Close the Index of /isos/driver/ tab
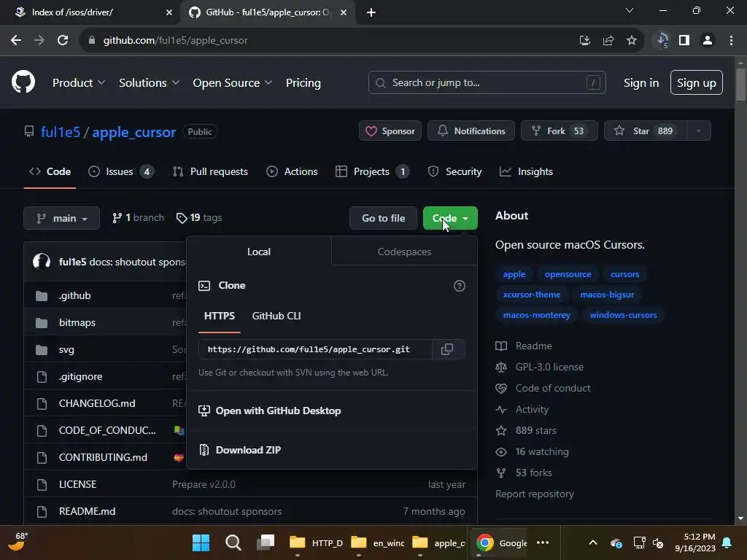This screenshot has height=560, width=747. (x=169, y=12)
